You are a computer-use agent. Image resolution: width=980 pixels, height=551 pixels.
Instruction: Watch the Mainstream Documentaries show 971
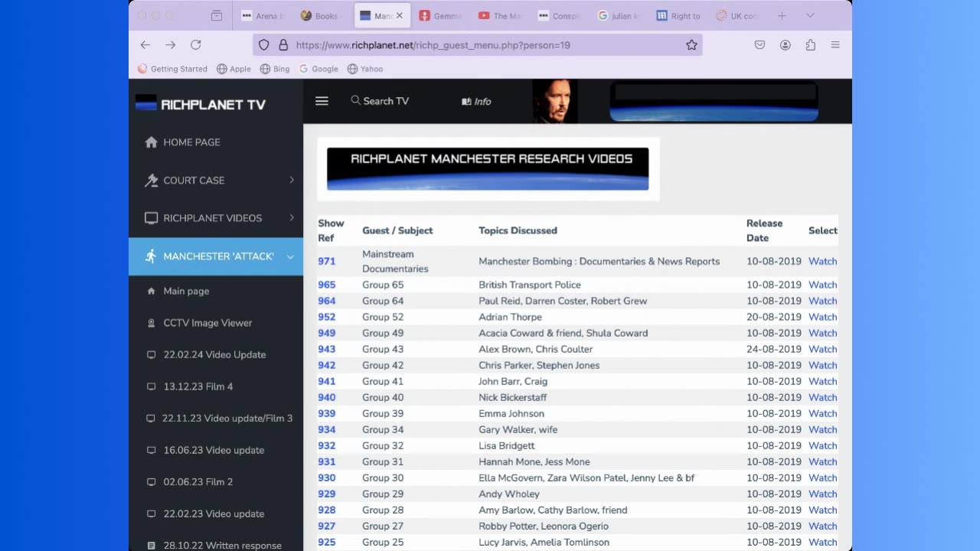point(822,261)
